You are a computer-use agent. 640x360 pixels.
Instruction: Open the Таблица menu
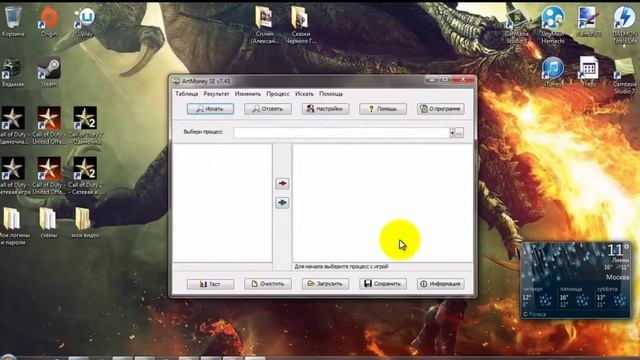pos(187,94)
